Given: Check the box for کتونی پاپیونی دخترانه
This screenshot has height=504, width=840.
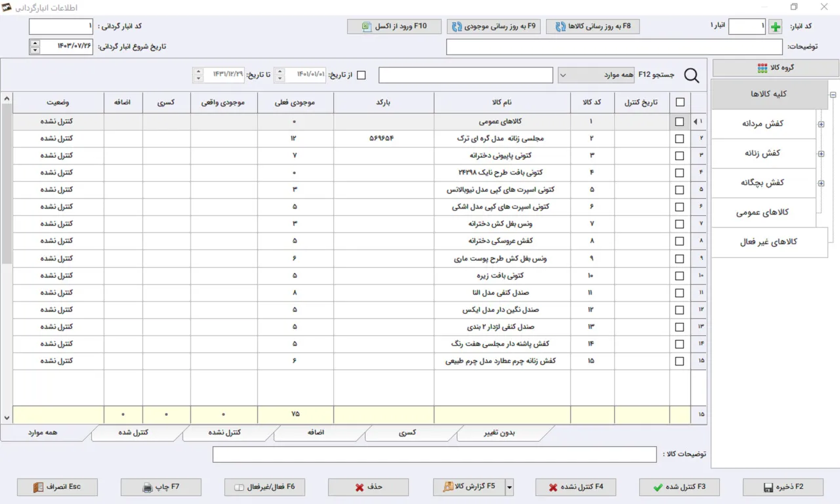Looking at the screenshot, I should tap(679, 156).
